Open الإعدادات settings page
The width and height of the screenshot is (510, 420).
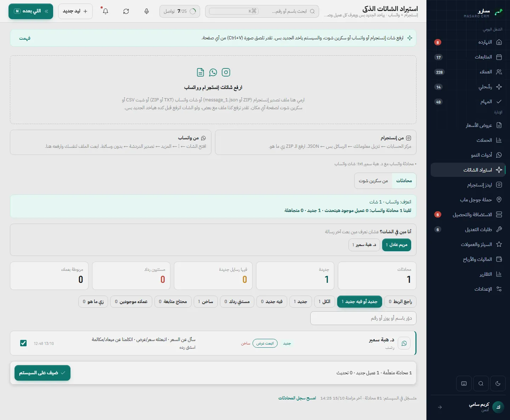point(468,289)
